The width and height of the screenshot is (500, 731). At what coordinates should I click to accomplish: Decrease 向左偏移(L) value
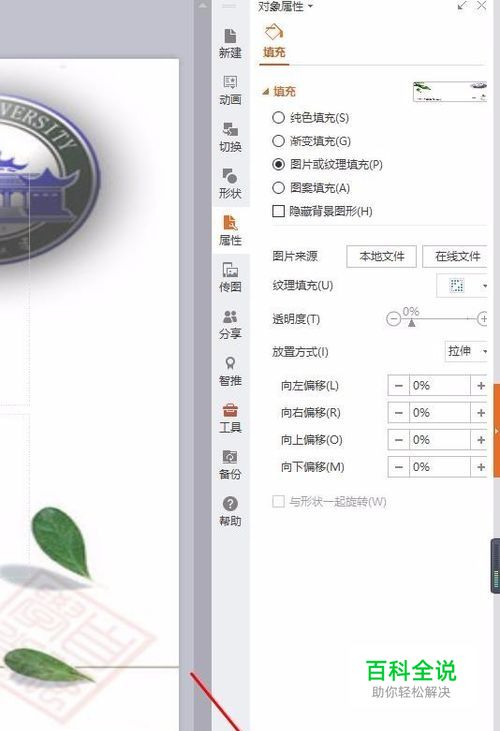(398, 386)
